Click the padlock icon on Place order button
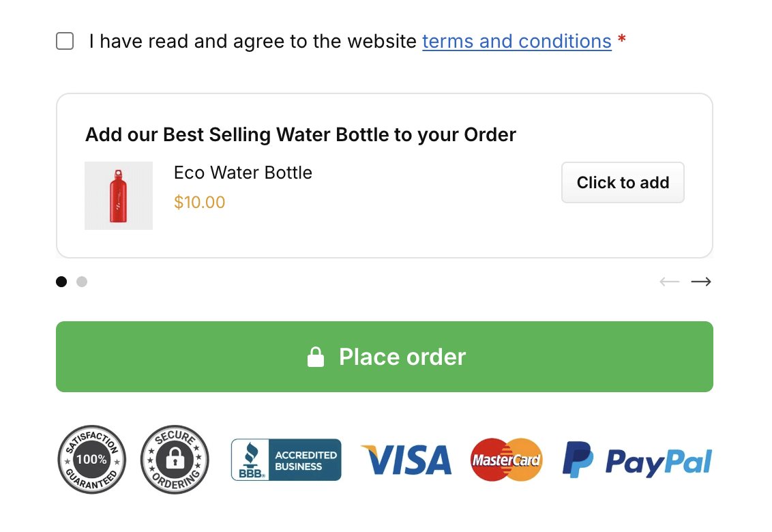The height and width of the screenshot is (532, 772). point(316,356)
